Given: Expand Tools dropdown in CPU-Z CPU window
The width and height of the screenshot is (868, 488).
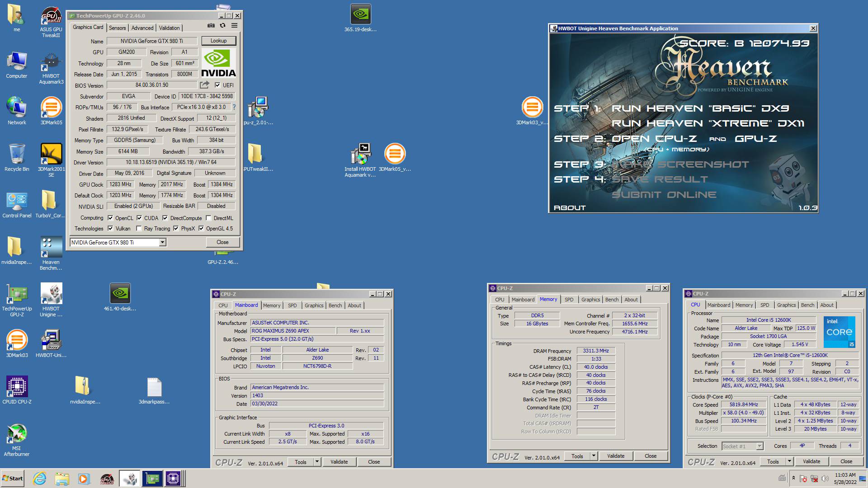Looking at the screenshot, I should click(789, 461).
